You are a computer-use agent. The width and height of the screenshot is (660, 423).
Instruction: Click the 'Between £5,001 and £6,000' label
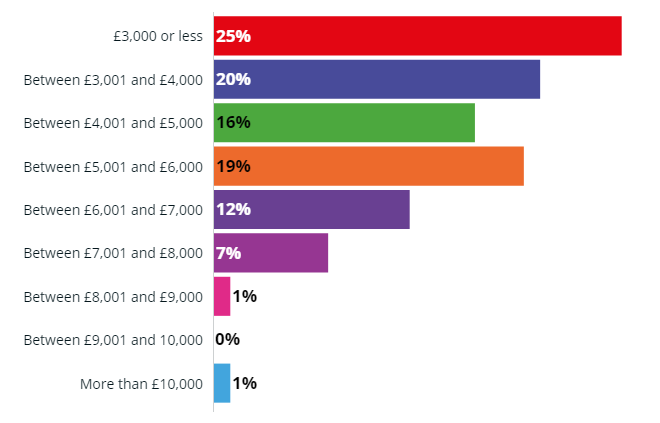pos(113,167)
